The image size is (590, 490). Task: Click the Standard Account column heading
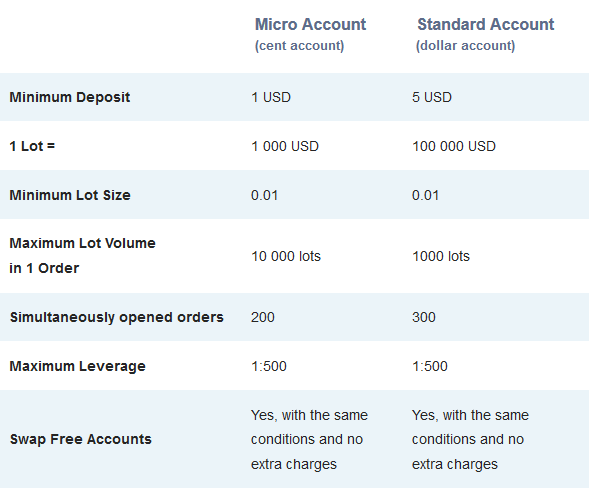[x=485, y=24]
